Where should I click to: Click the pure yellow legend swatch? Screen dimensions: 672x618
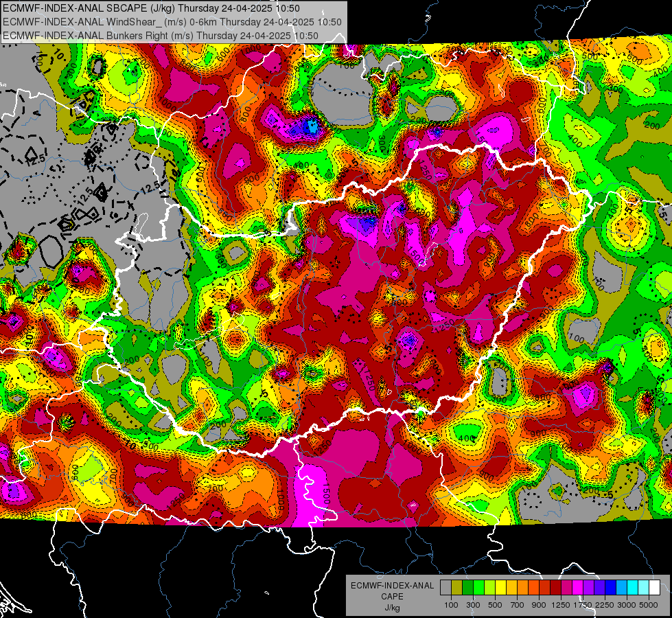500,588
